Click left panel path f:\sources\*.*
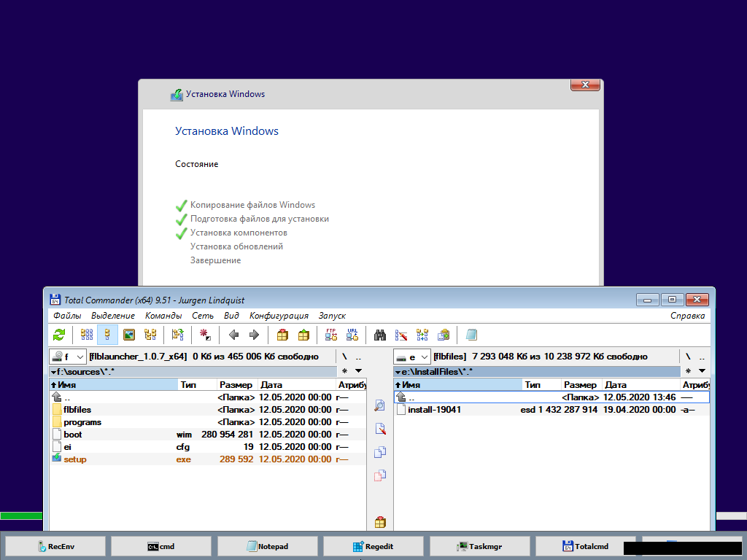Viewport: 747px width, 560px height. point(193,371)
